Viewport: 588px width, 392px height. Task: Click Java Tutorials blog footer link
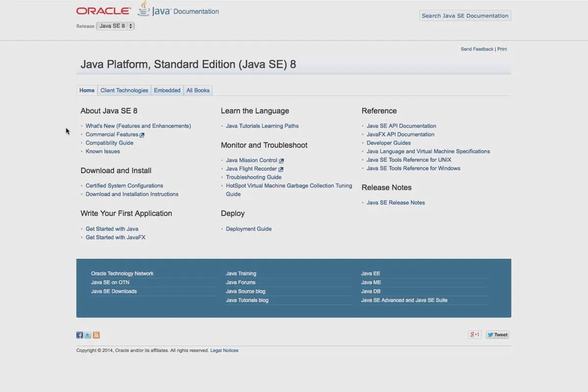click(247, 300)
